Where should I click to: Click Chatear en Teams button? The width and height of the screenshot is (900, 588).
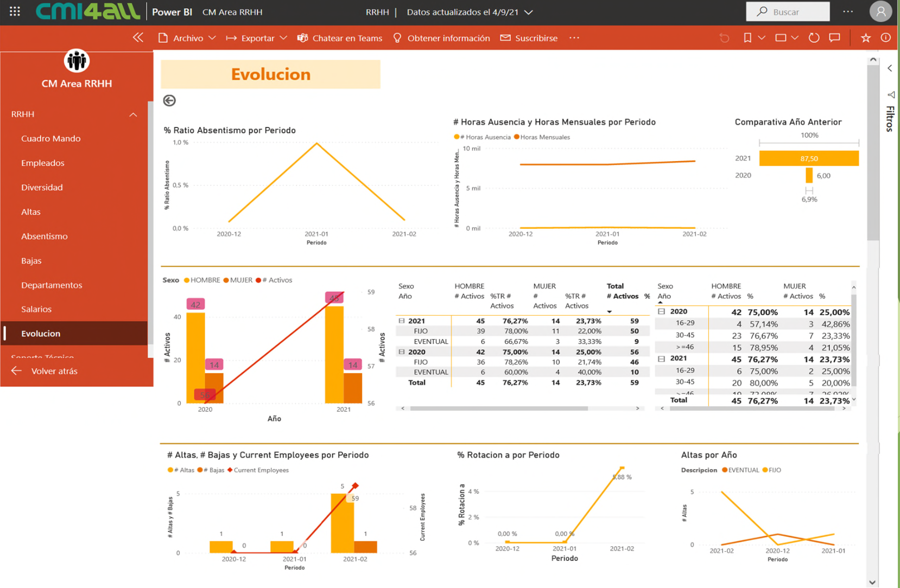pos(340,38)
